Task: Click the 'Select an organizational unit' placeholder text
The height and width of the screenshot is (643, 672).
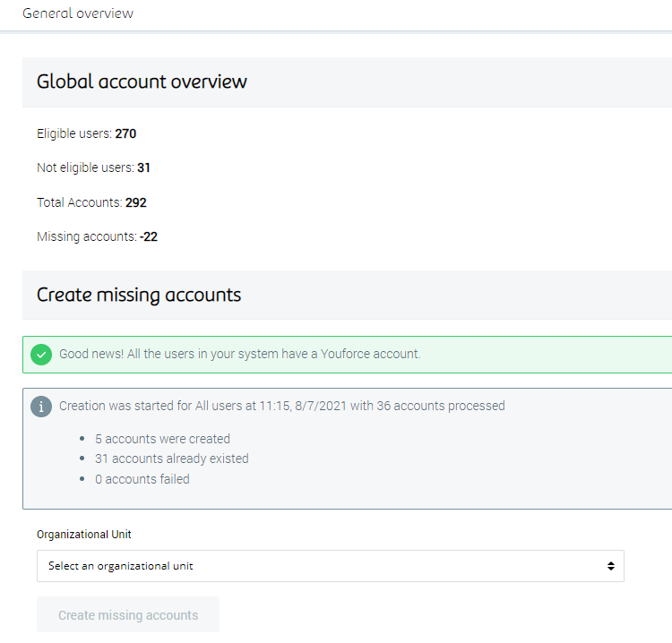Action: (x=121, y=566)
